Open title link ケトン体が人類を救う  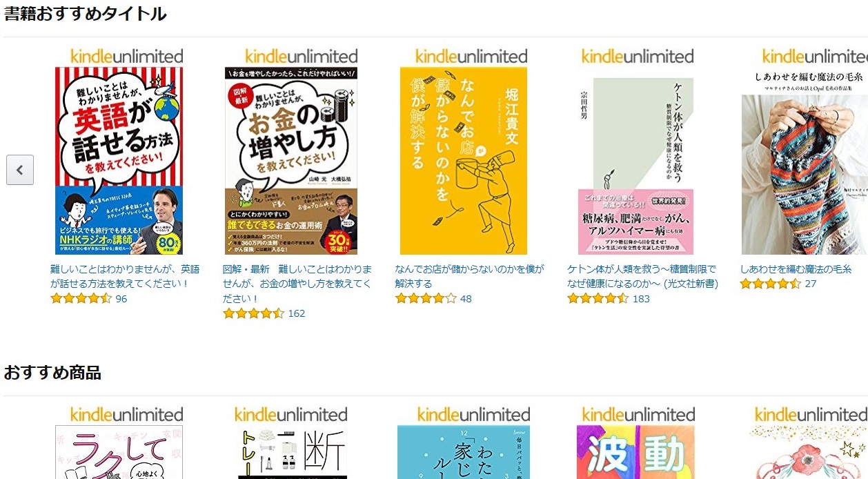pyautogui.click(x=642, y=276)
